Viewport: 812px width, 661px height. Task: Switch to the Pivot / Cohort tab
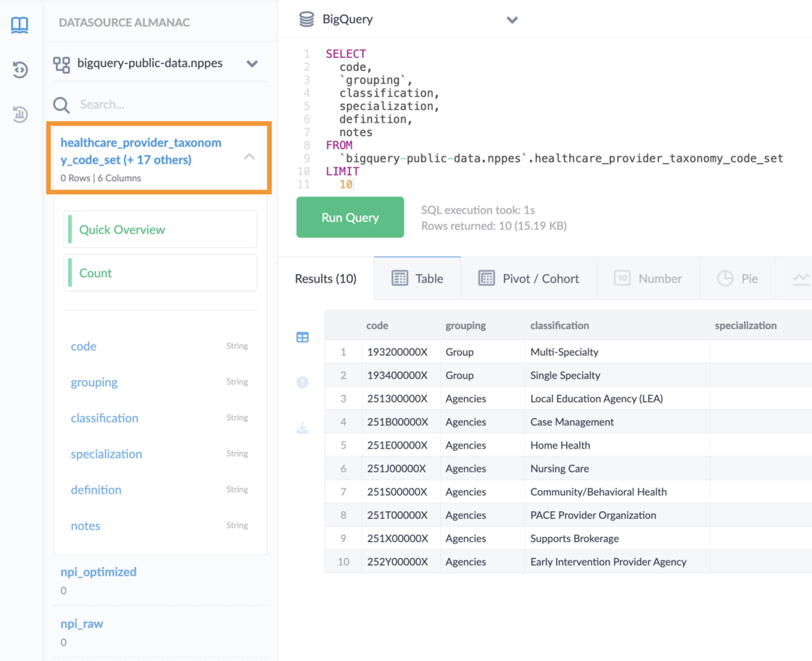click(529, 278)
